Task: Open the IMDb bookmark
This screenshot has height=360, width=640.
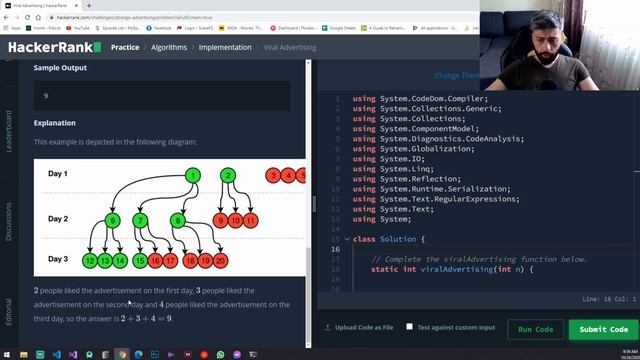Action: [x=241, y=28]
